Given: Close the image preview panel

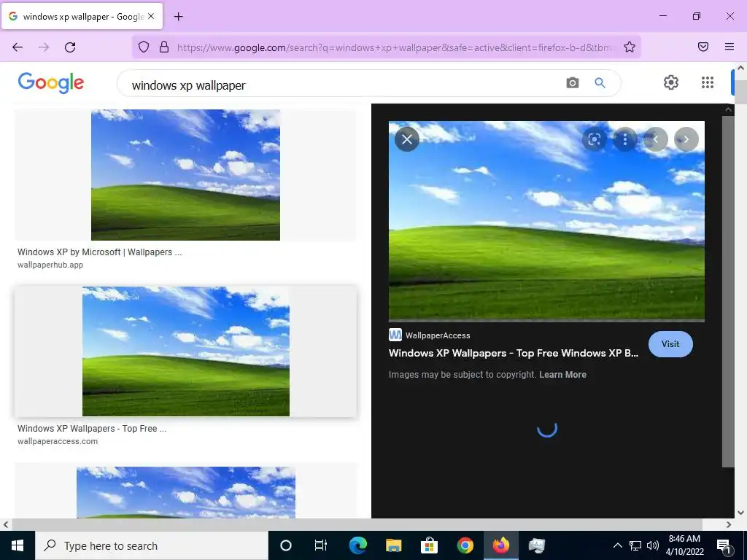Looking at the screenshot, I should point(407,139).
